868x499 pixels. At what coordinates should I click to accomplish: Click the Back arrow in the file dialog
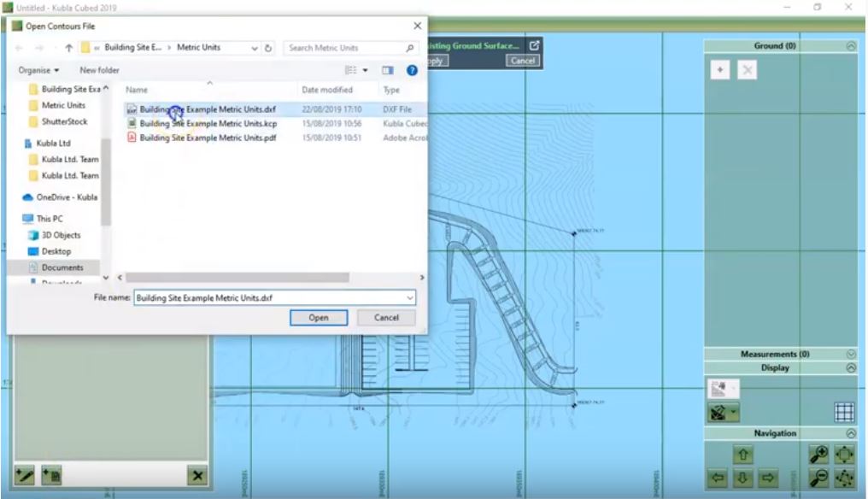[x=20, y=48]
